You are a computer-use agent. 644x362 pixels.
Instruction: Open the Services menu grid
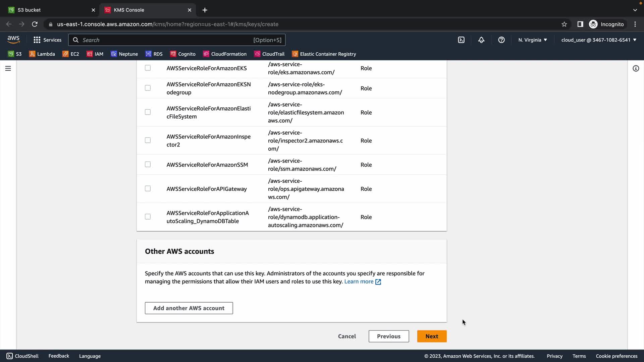click(x=47, y=40)
